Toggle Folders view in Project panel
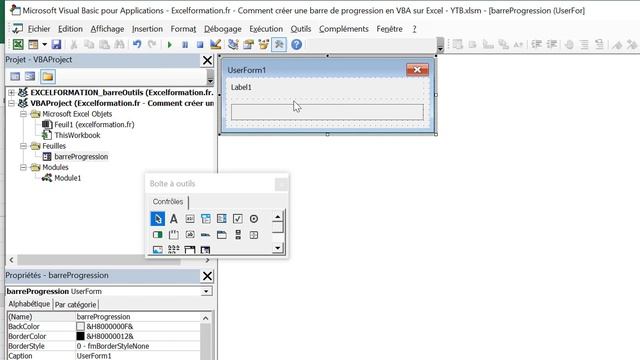This screenshot has height=360, width=640. tap(48, 76)
